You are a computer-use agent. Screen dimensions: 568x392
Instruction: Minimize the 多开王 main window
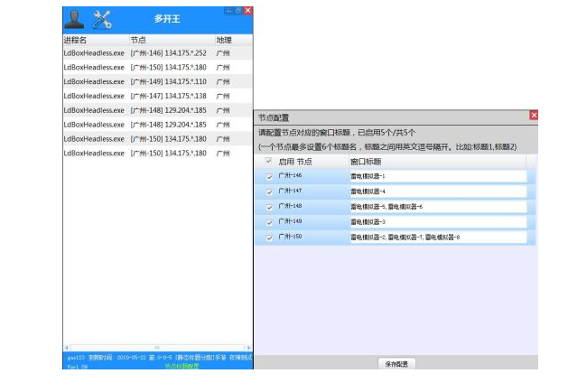228,11
